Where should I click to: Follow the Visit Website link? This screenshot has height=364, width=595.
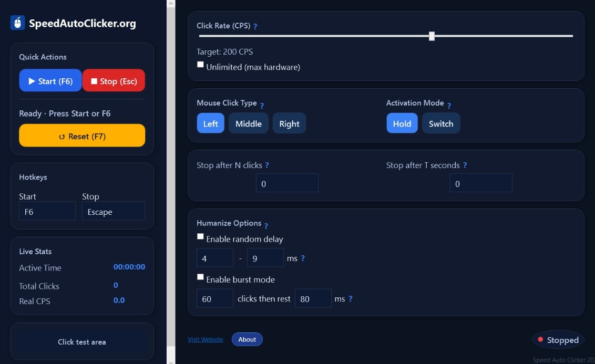pyautogui.click(x=206, y=339)
